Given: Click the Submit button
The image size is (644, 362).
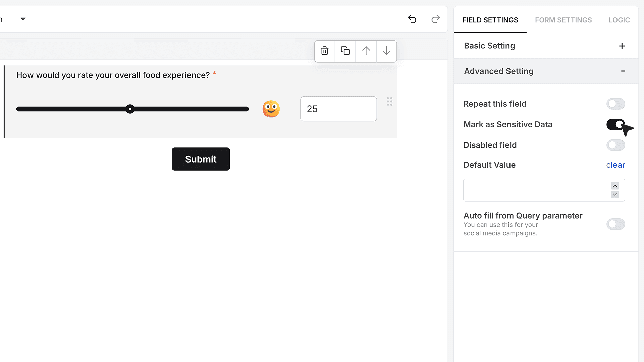Looking at the screenshot, I should [x=201, y=159].
